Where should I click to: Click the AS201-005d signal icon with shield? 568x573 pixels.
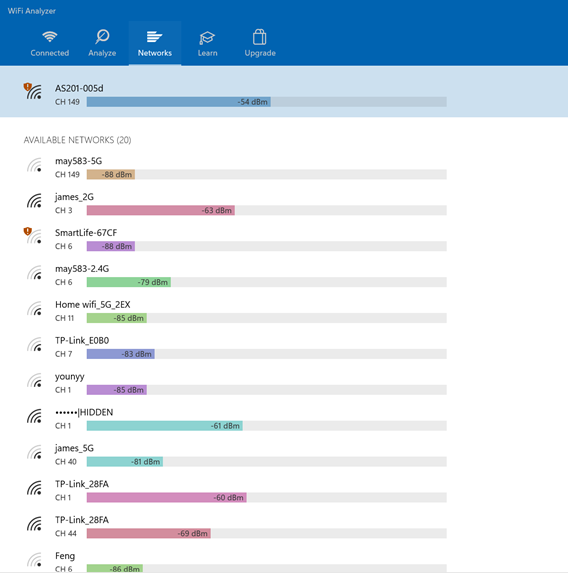33,91
